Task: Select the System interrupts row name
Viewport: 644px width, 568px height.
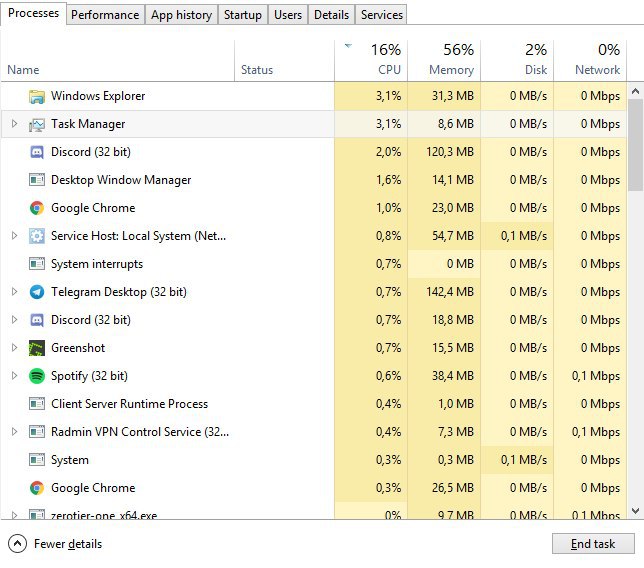Action: 97,264
